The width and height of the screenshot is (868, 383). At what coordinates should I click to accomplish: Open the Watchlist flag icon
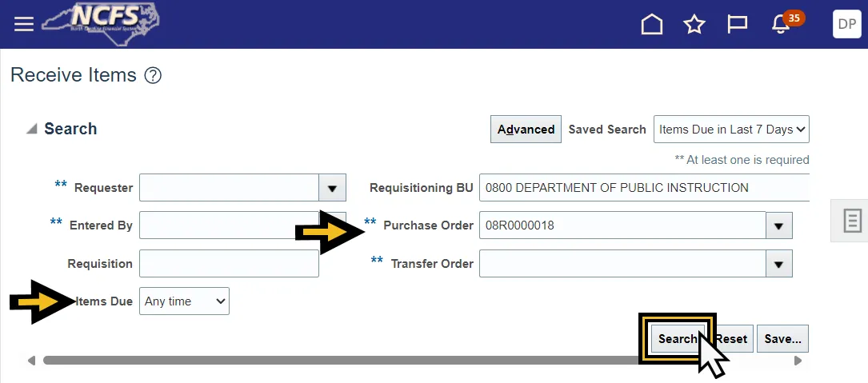coord(737,25)
